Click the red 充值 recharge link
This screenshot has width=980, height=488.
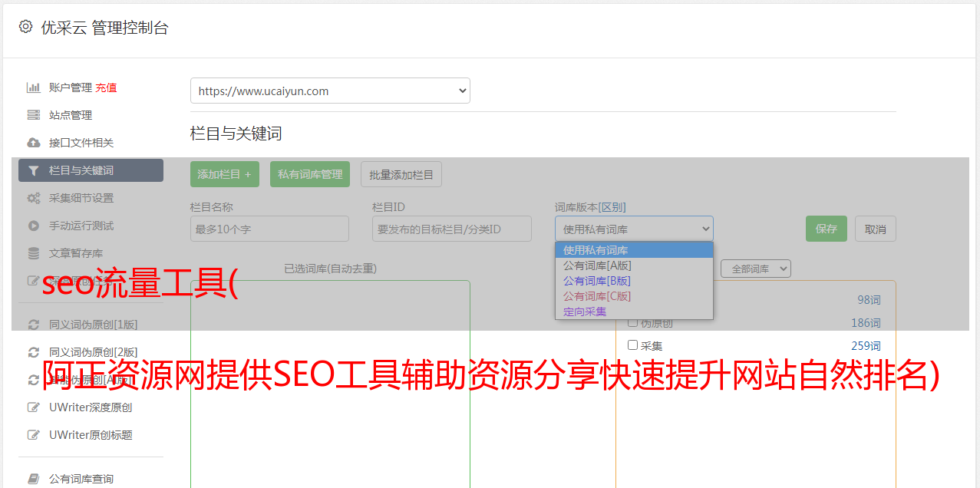[106, 87]
